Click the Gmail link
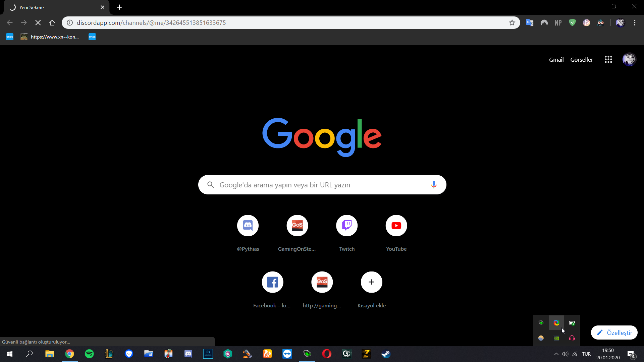This screenshot has width=644, height=362. tap(556, 60)
